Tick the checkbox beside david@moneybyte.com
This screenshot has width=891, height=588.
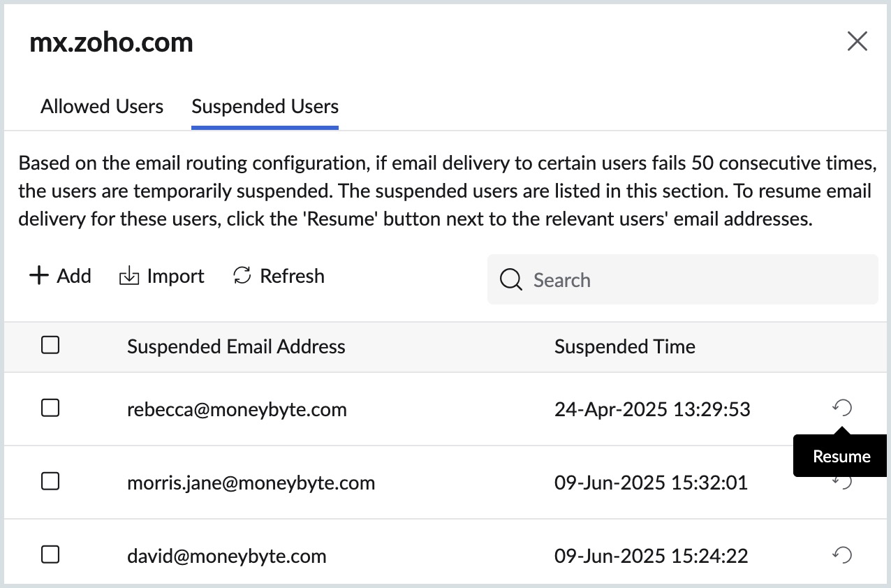(50, 555)
